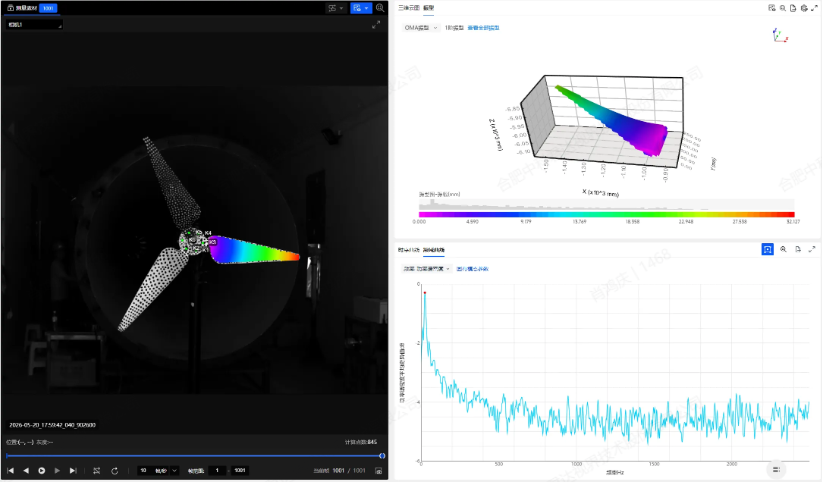This screenshot has height=482, width=822.
Task: Click the circular refresh arrow icon
Action: pos(114,470)
